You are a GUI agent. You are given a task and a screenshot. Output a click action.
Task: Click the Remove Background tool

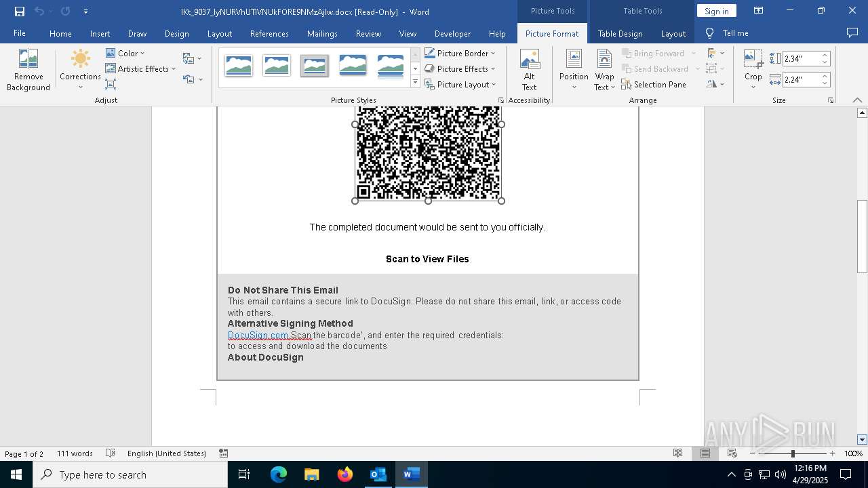coord(28,70)
